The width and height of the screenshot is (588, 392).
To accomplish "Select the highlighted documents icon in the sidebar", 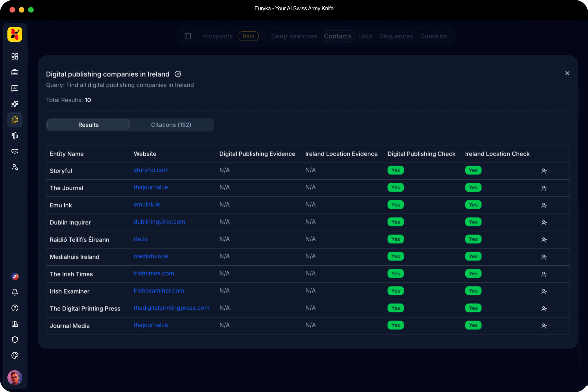I will [x=15, y=120].
